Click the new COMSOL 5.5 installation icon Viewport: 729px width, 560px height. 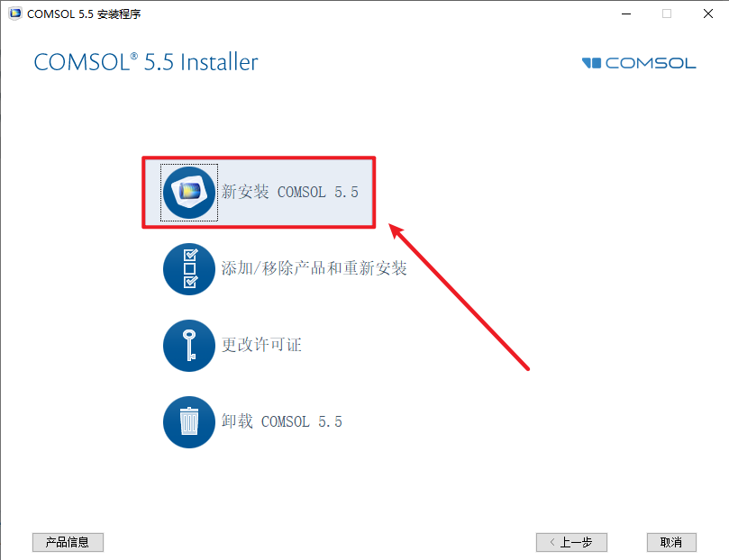pyautogui.click(x=189, y=193)
